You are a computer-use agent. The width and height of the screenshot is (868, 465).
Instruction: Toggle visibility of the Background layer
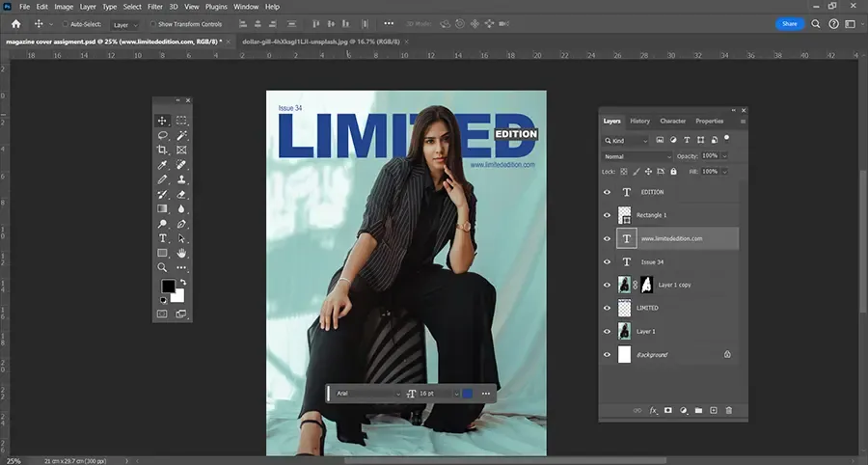[608, 354]
